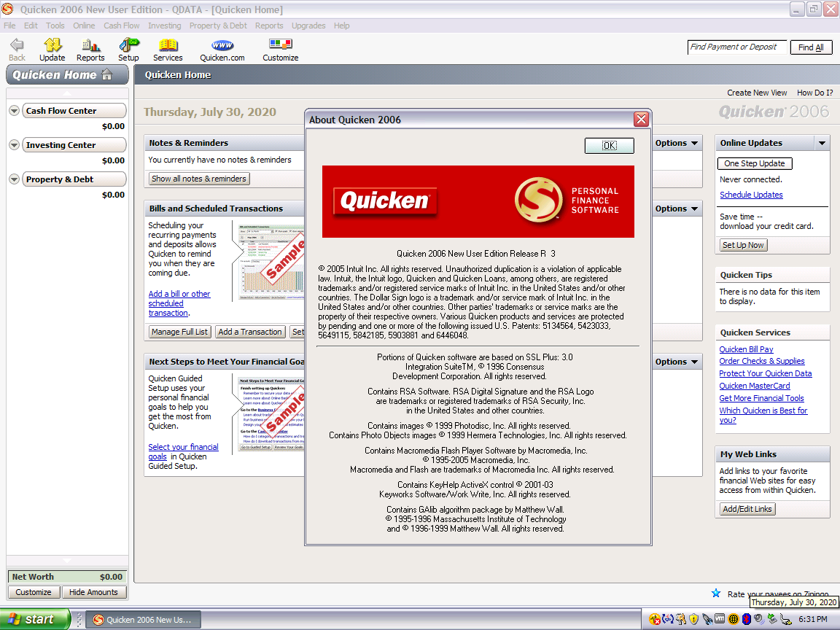The width and height of the screenshot is (840, 630).
Task: Click the cable connection tray icon
Action: pyautogui.click(x=785, y=619)
